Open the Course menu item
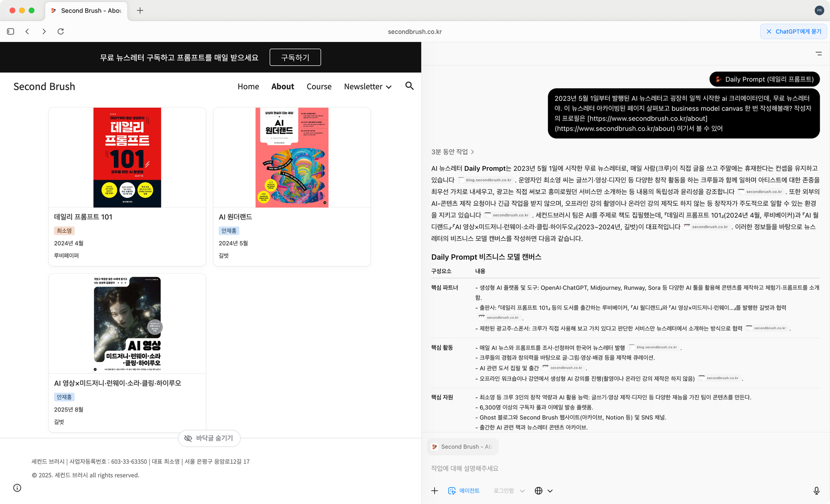 pos(319,86)
